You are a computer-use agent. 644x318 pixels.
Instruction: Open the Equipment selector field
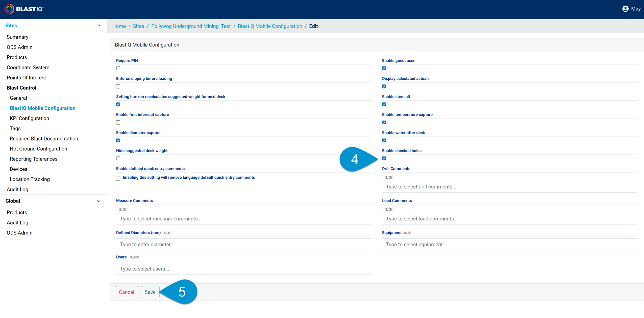[x=510, y=245]
